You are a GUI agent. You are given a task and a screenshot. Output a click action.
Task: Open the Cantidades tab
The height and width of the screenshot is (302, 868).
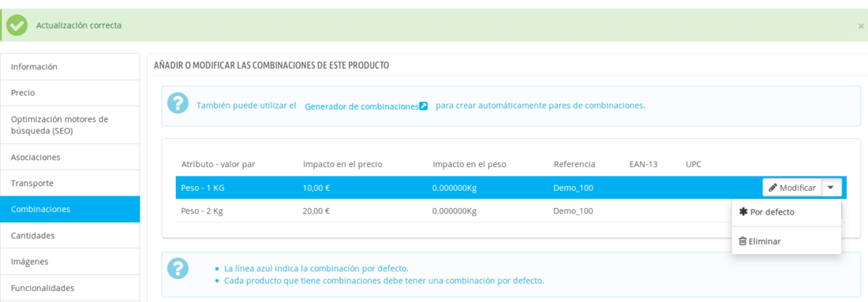pos(70,236)
